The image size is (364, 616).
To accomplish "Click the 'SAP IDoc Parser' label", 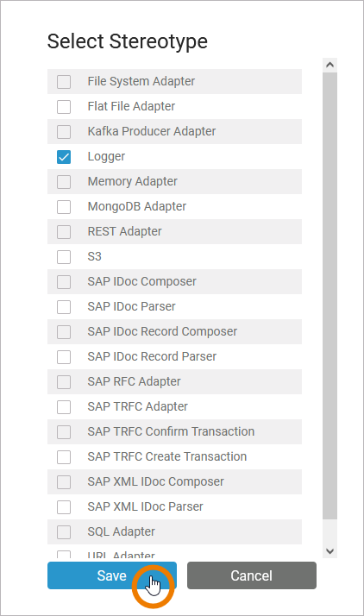I will (x=132, y=306).
